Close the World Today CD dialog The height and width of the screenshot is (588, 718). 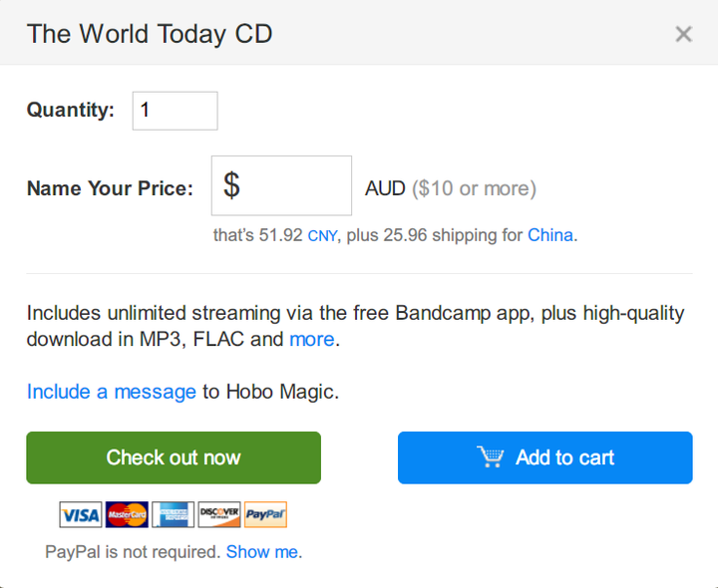pos(683,35)
